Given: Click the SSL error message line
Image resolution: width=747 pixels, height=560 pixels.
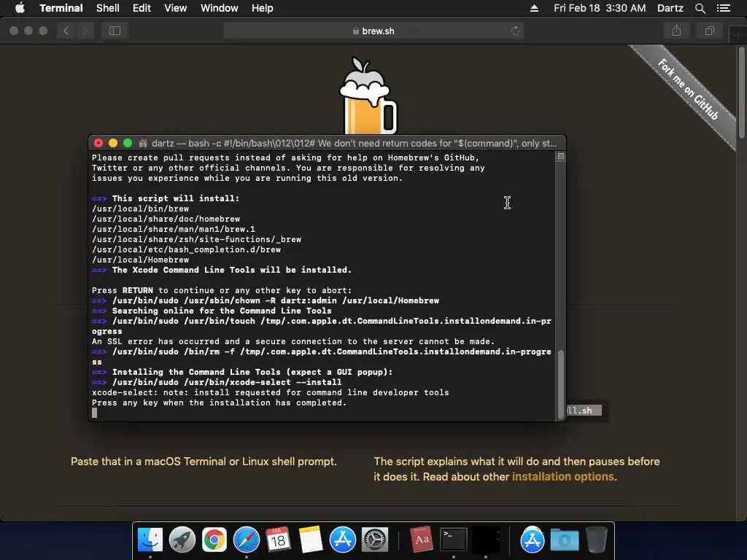Looking at the screenshot, I should 293,341.
